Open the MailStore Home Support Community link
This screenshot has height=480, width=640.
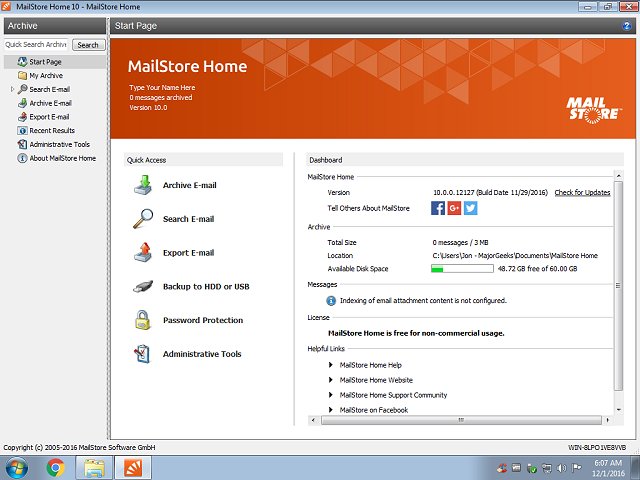pos(393,395)
